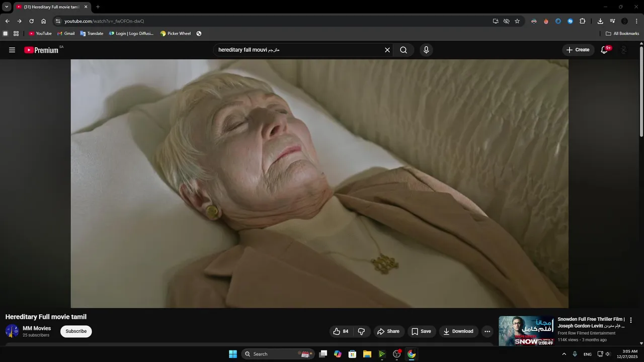The width and height of the screenshot is (644, 362).
Task: Open the Create menu
Action: point(578,50)
